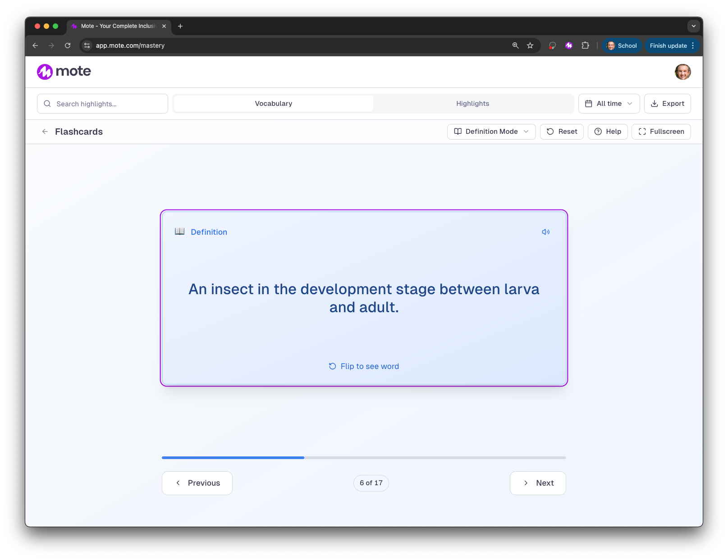Open the School profile chip
This screenshot has width=728, height=560.
(x=622, y=46)
